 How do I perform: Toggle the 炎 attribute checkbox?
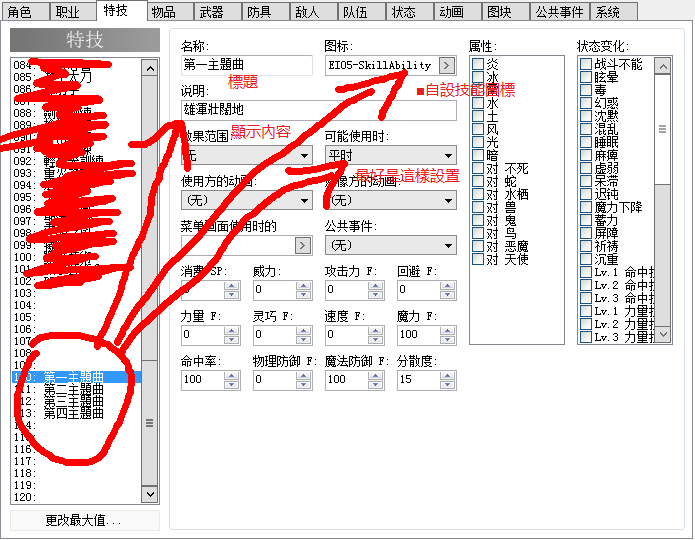(478, 64)
